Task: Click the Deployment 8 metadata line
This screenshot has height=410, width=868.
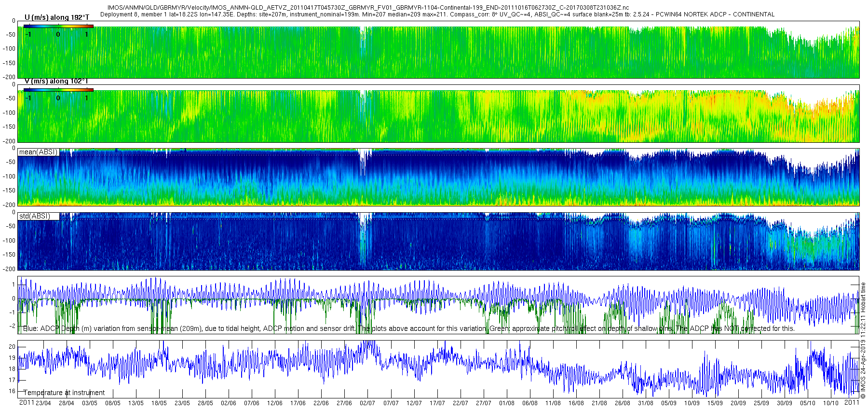Action: (x=437, y=14)
